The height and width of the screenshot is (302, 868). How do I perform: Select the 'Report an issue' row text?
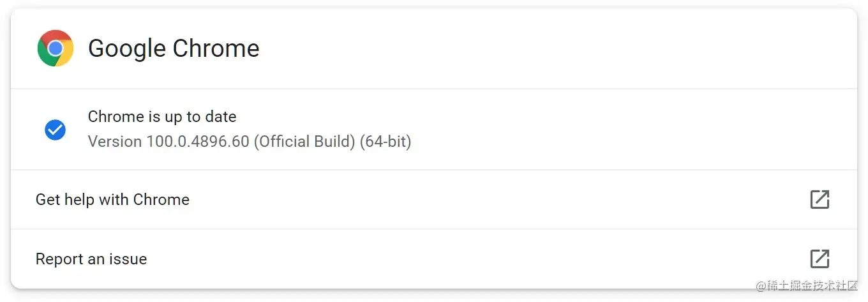(x=91, y=259)
